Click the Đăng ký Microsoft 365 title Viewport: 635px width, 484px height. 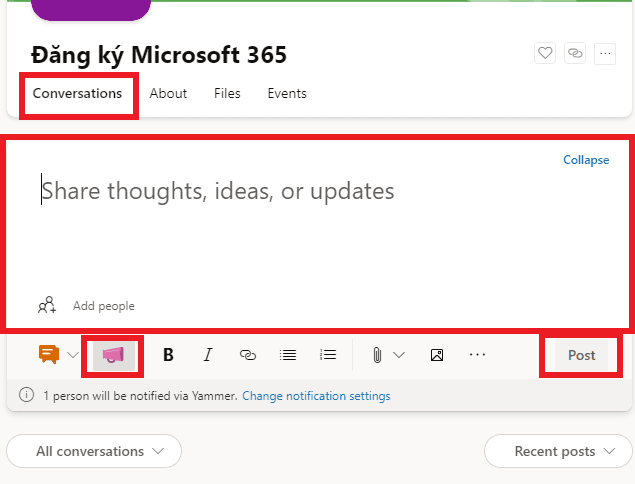point(159,55)
